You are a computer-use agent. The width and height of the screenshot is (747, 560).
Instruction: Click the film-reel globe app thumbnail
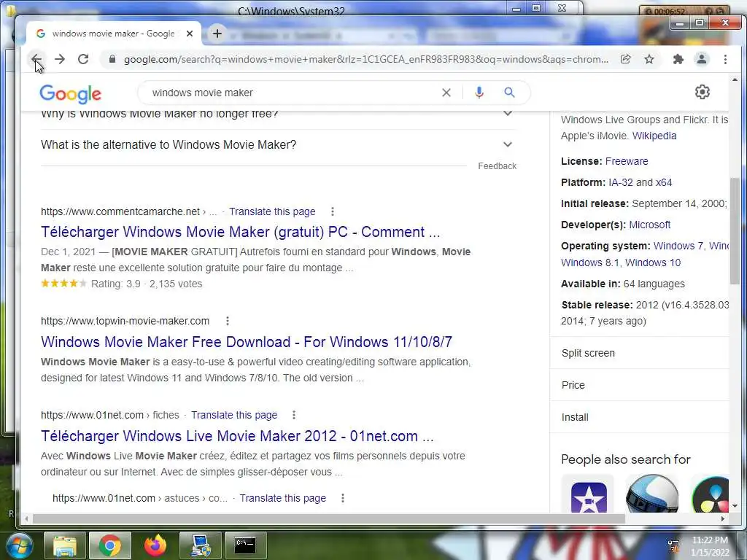click(652, 494)
